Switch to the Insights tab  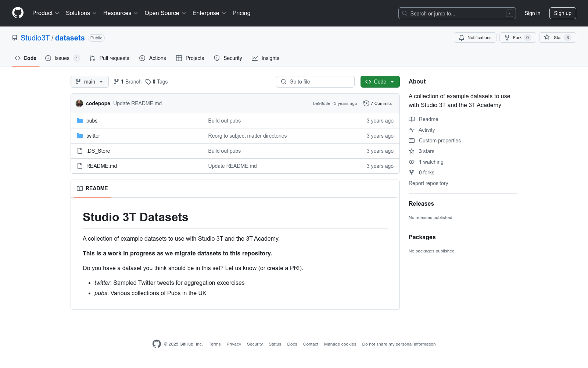[x=265, y=58]
